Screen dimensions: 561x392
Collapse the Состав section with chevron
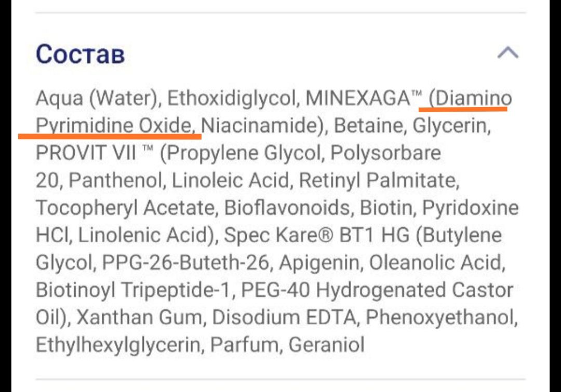507,53
